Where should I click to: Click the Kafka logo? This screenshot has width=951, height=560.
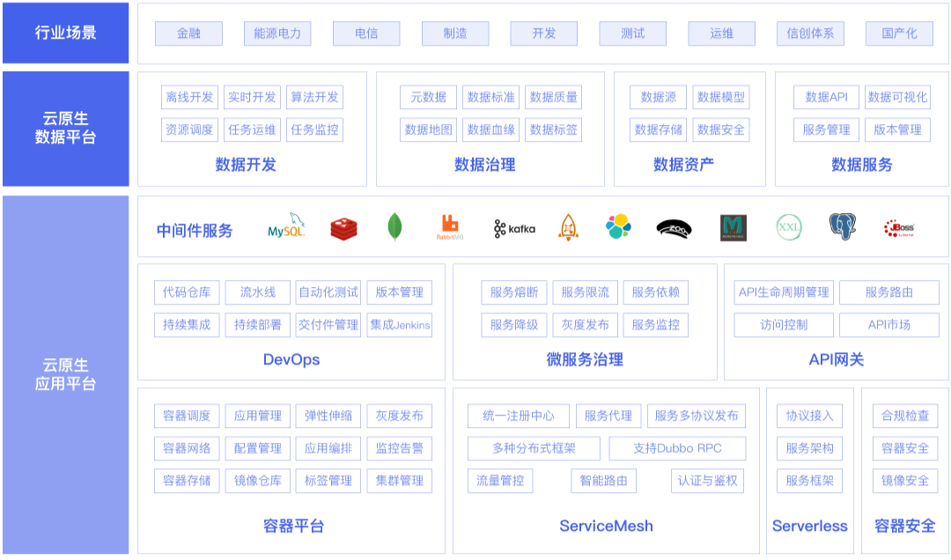pyautogui.click(x=514, y=229)
